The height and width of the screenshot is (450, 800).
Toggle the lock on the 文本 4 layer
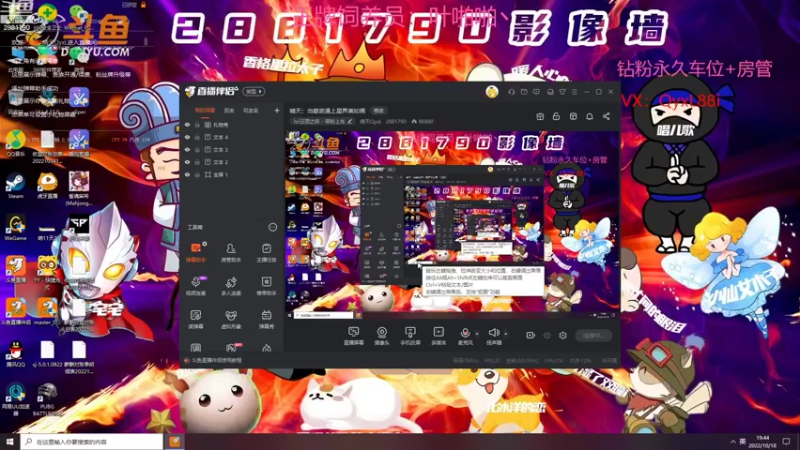[x=197, y=137]
